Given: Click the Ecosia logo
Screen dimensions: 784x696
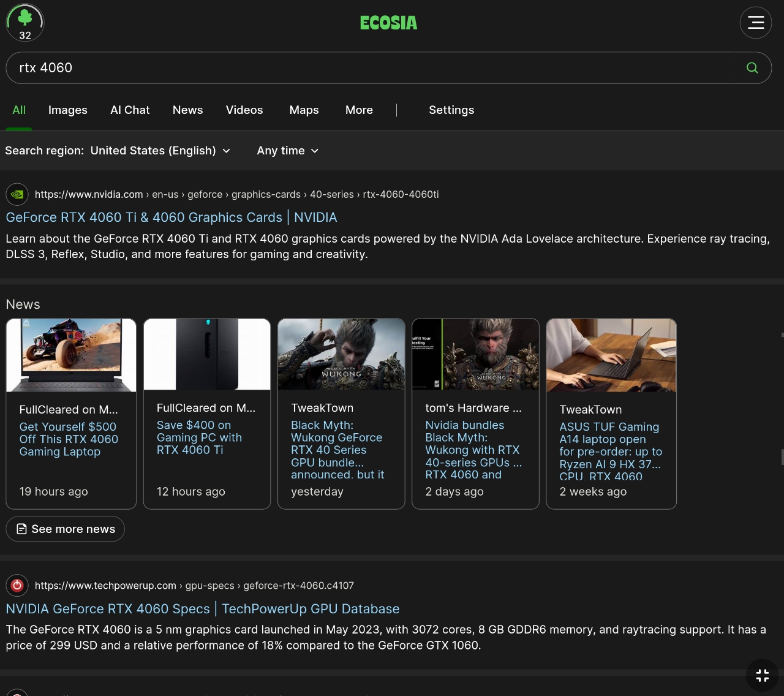Looking at the screenshot, I should [388, 23].
